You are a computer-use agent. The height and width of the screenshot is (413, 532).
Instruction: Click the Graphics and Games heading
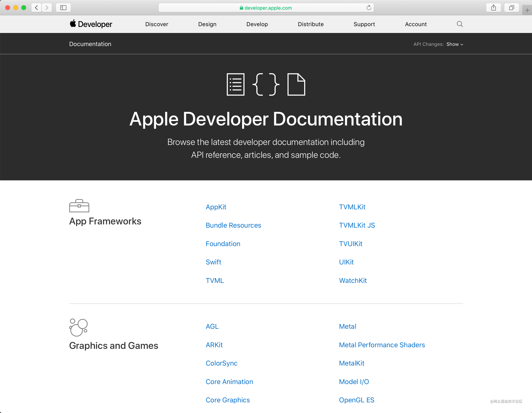coord(114,345)
